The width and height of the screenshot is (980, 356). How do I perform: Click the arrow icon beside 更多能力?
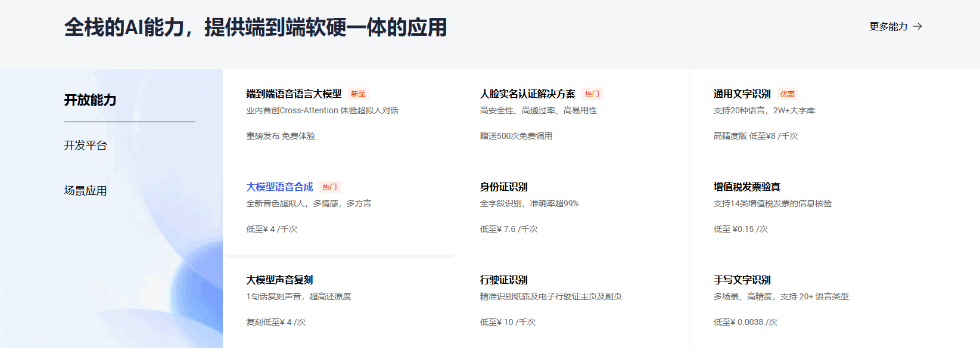coord(917,26)
